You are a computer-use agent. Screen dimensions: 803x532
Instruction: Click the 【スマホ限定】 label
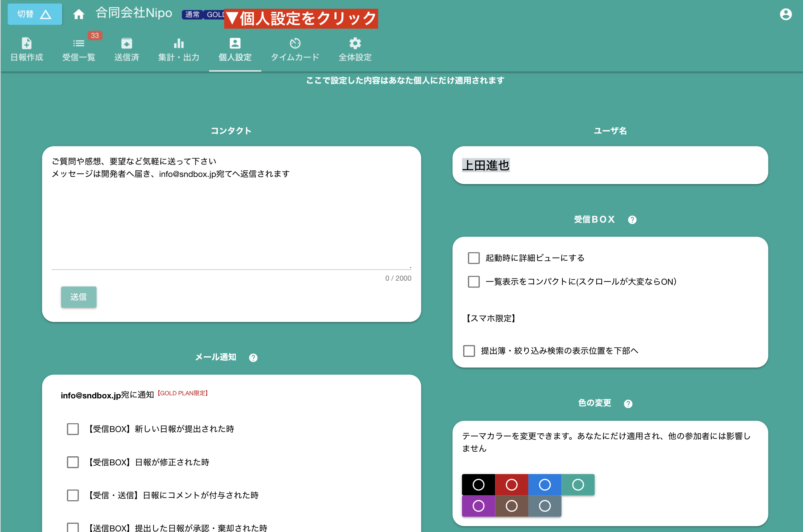click(491, 318)
